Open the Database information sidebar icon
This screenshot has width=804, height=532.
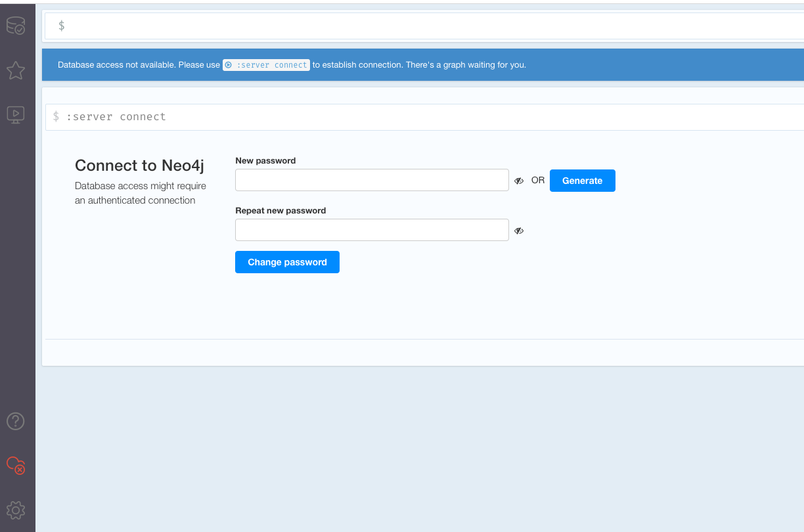point(16,26)
